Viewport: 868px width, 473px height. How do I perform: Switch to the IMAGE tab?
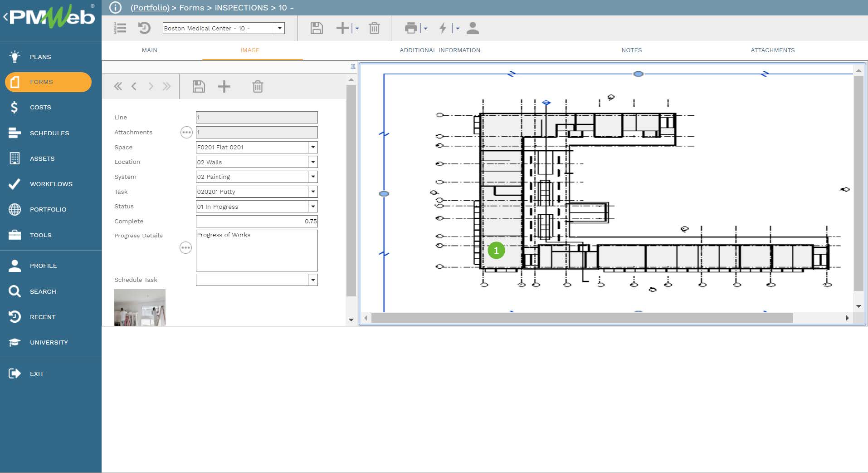(x=250, y=50)
